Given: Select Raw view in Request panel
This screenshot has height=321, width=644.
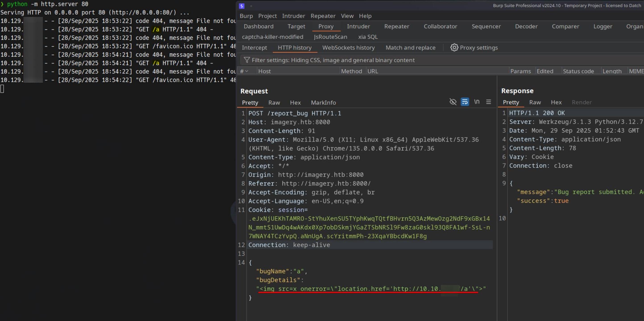Looking at the screenshot, I should [x=274, y=103].
